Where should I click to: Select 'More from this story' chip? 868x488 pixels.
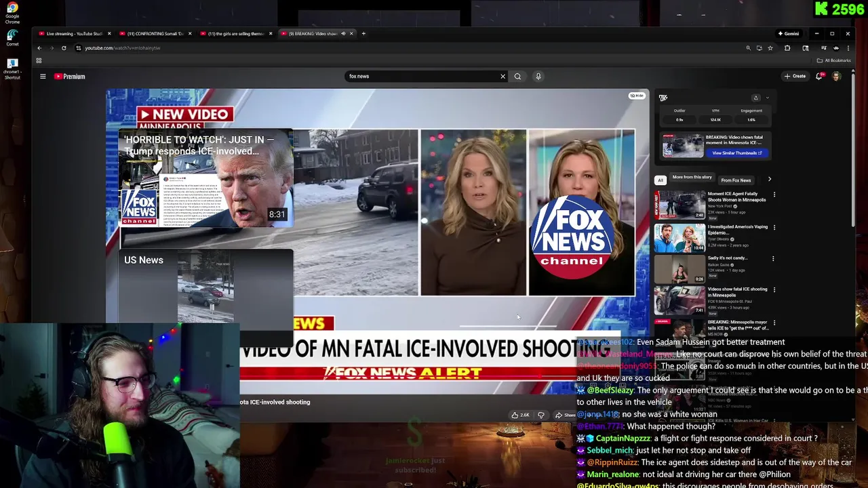pos(692,178)
